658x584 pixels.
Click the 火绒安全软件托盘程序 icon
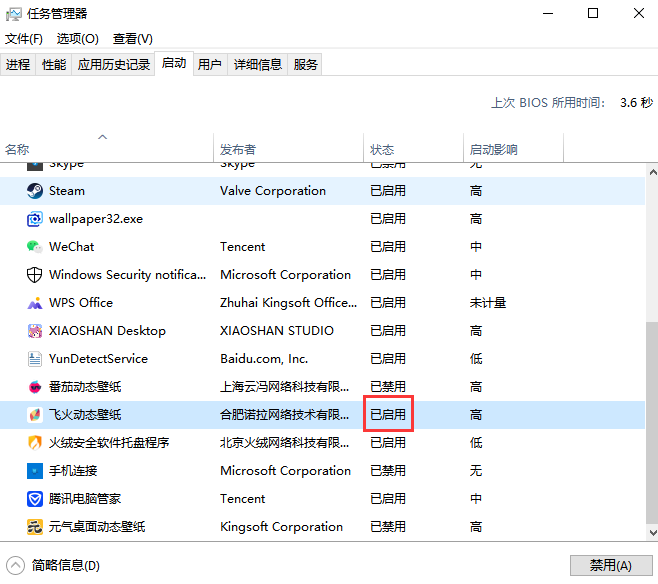coord(35,443)
